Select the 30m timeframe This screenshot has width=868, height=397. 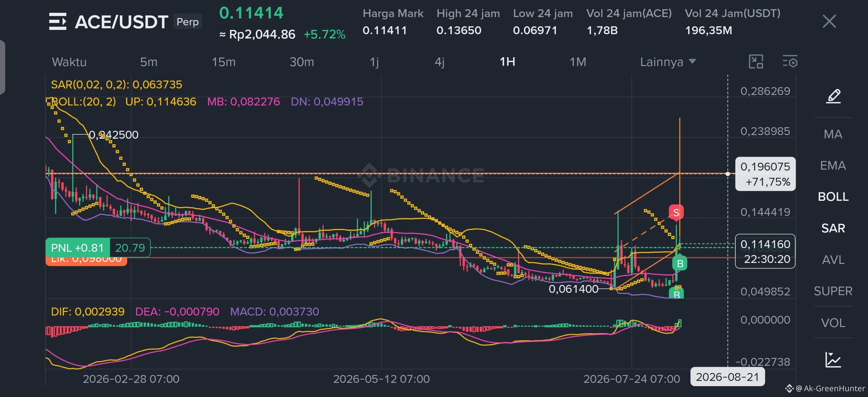pyautogui.click(x=302, y=62)
